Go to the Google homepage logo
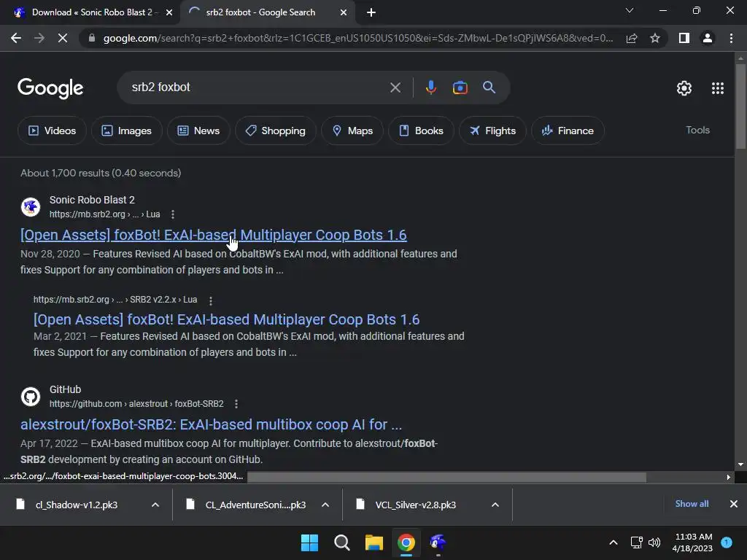 click(x=50, y=88)
